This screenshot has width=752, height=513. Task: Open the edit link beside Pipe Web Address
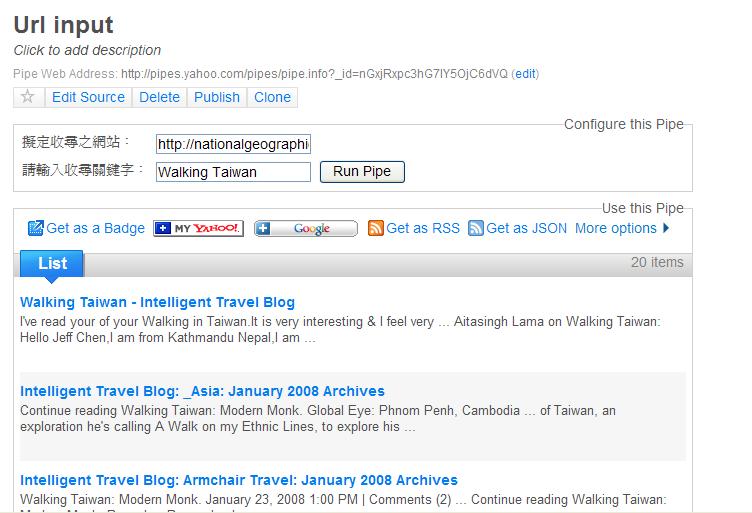coord(526,73)
